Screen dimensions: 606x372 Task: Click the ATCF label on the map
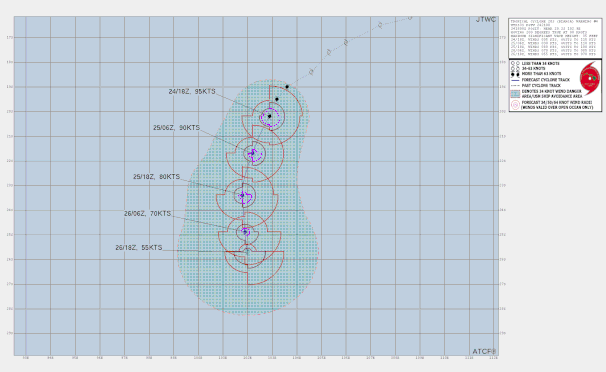click(484, 351)
